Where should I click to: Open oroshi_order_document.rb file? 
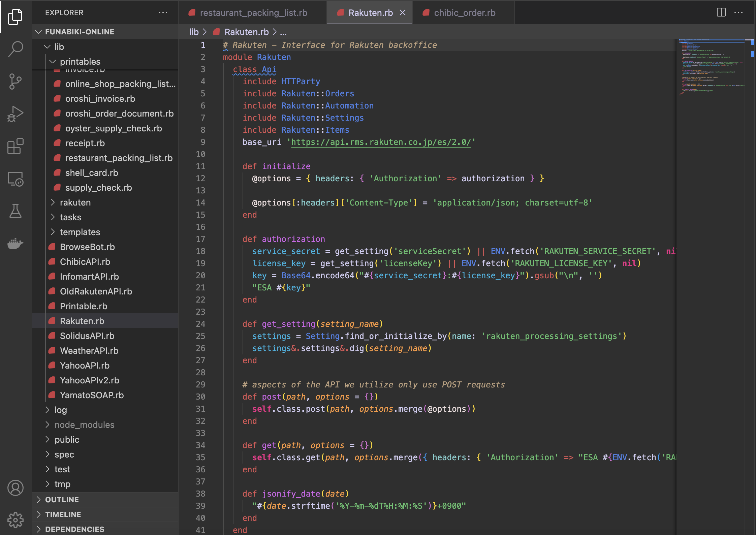105,113
